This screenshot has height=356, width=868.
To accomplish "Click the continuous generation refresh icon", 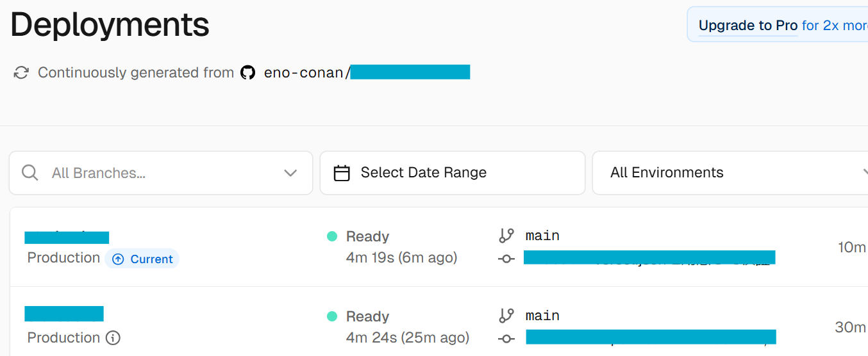I will pos(21,72).
